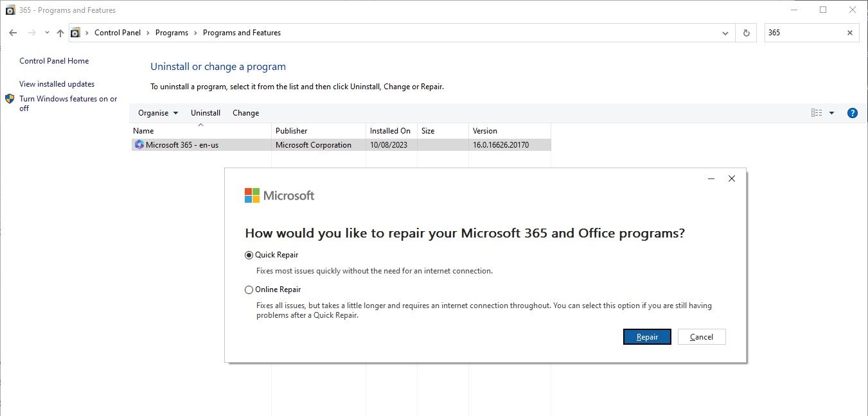Click the UAC shield beside Turn Windows features

pyautogui.click(x=10, y=99)
